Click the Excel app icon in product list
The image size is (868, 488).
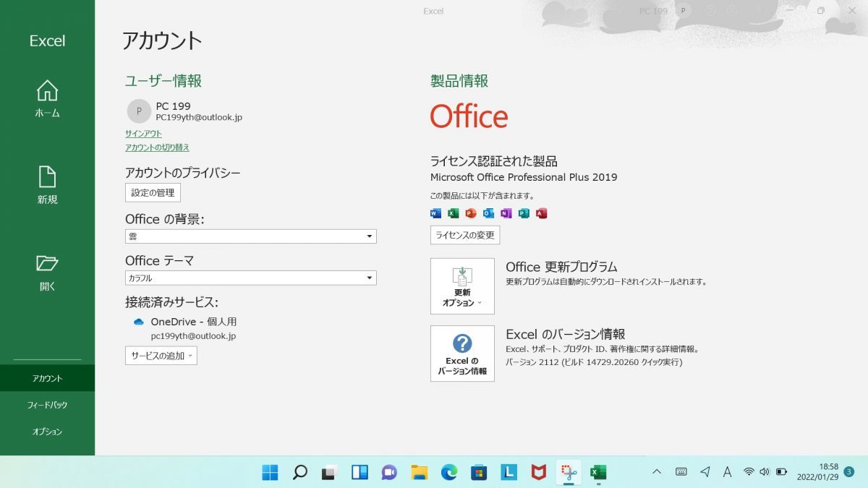point(454,213)
